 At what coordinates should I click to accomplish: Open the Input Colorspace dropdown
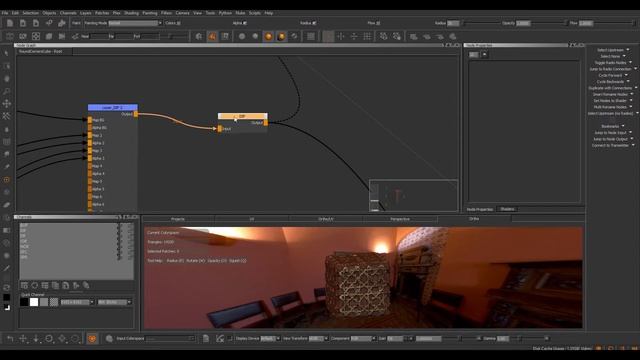pos(170,338)
